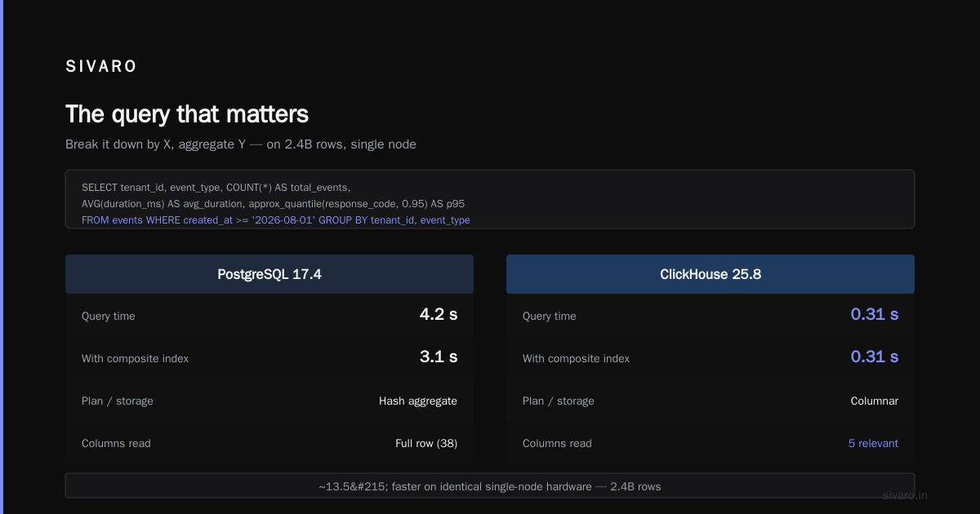Click PostgreSQL 'Columns read' label

(x=116, y=444)
